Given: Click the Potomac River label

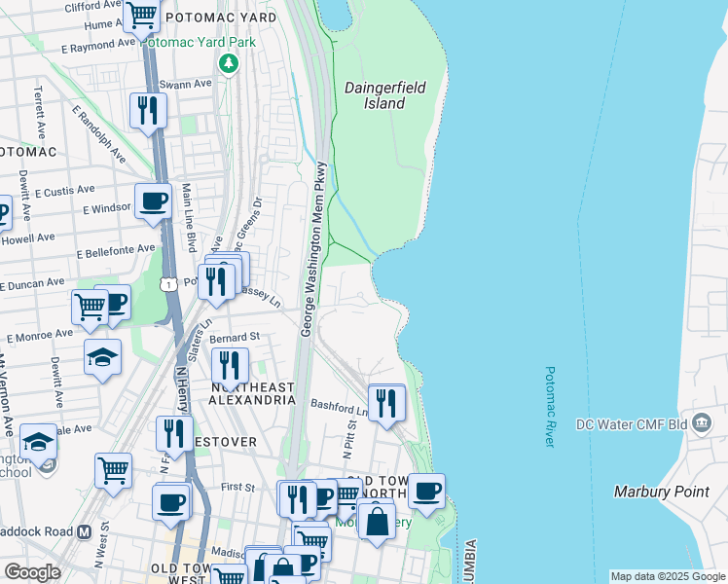Looking at the screenshot, I should click(x=550, y=407).
